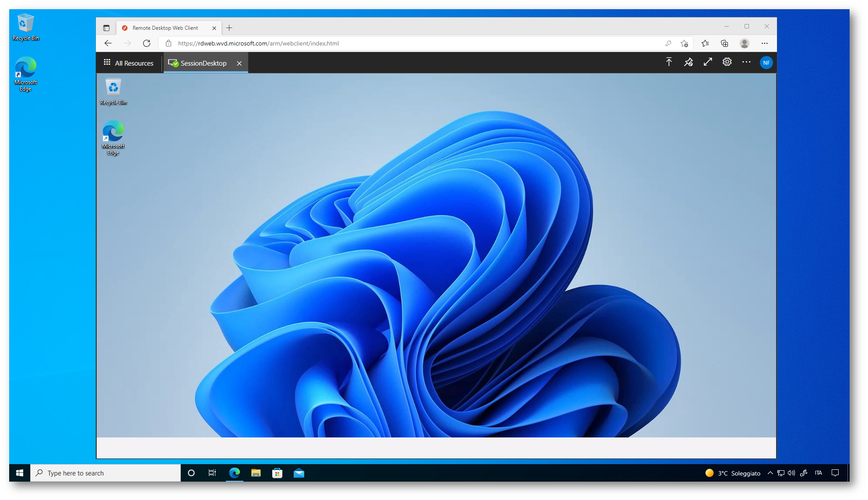Click the NF user account avatar
868x500 pixels.
click(766, 63)
